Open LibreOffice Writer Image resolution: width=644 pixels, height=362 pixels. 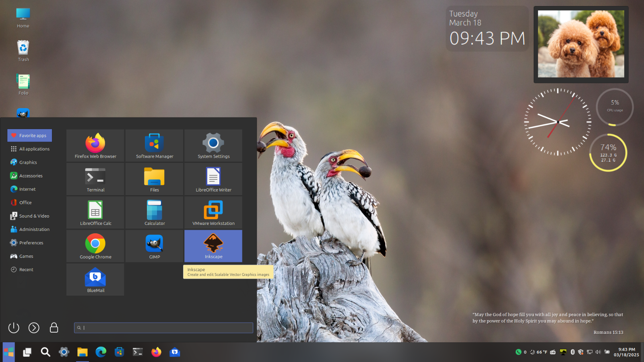pos(213,179)
